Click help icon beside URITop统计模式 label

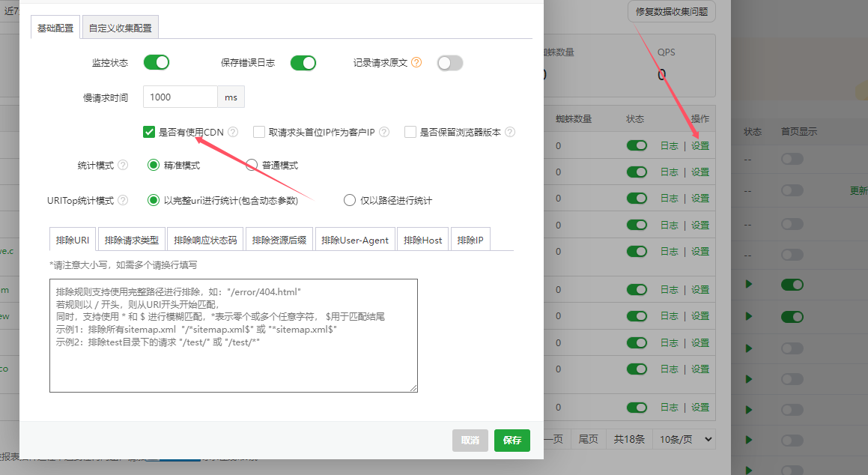click(x=123, y=200)
